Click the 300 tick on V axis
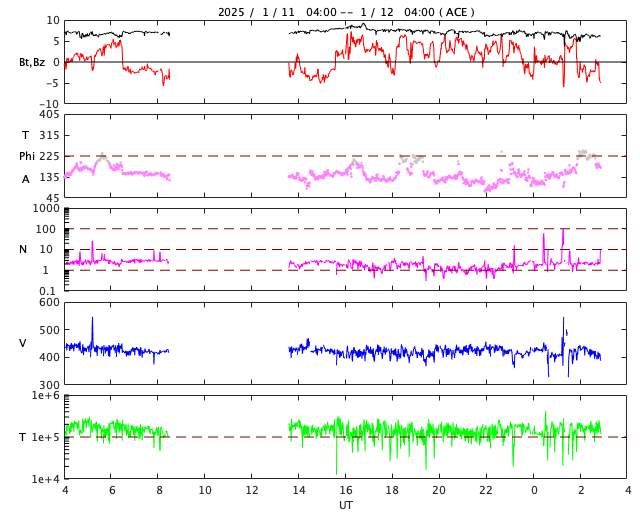 point(49,385)
